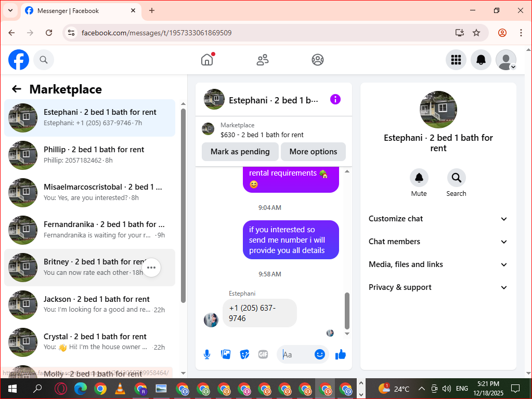The height and width of the screenshot is (399, 532).
Task: Install app icon in address bar
Action: [x=459, y=33]
